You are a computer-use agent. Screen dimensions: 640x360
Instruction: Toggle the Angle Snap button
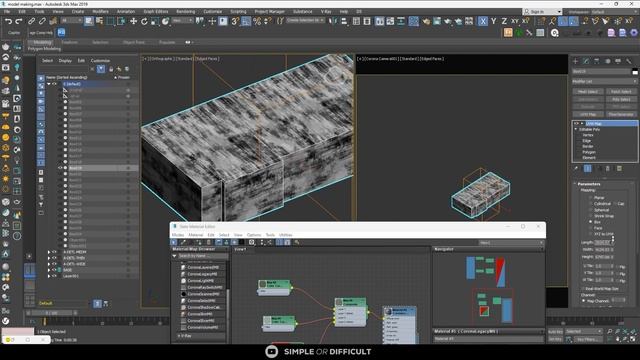tap(246, 21)
